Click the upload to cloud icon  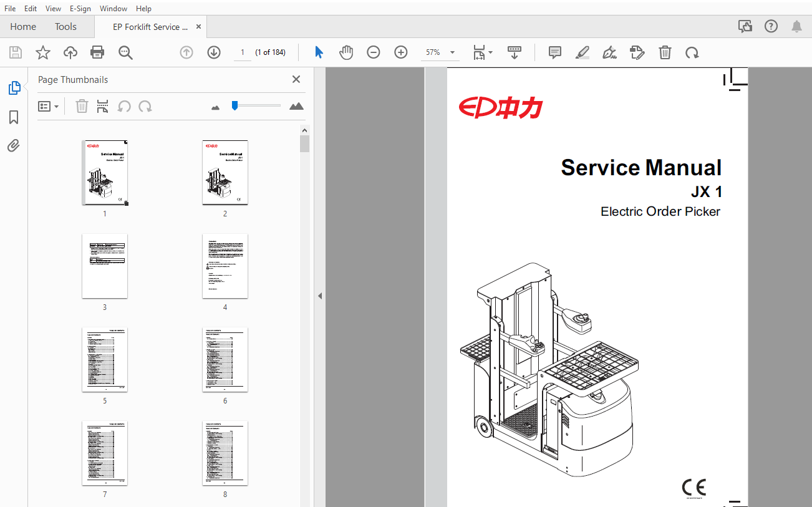[x=70, y=52]
